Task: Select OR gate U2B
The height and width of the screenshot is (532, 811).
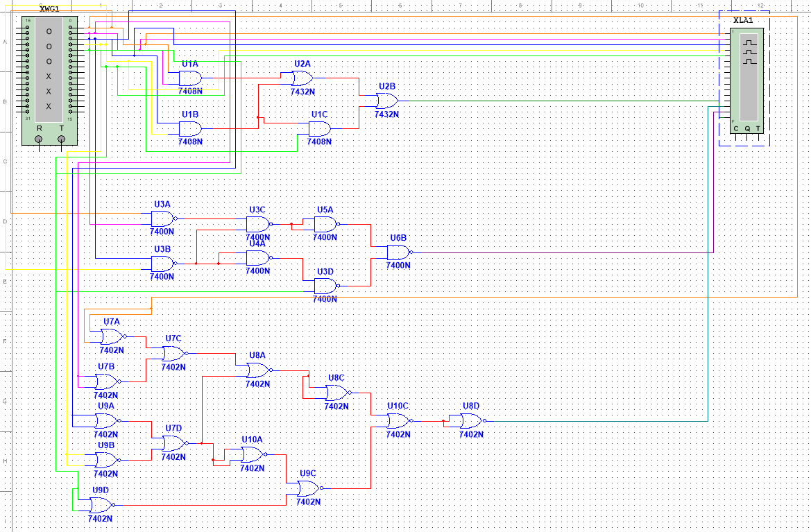Action: click(387, 101)
